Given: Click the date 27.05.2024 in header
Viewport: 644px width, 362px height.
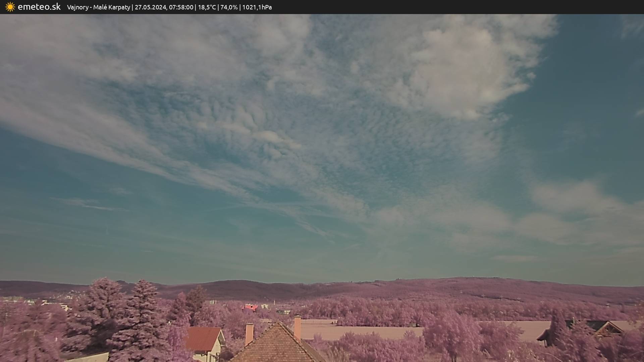Looking at the screenshot, I should pyautogui.click(x=150, y=7).
